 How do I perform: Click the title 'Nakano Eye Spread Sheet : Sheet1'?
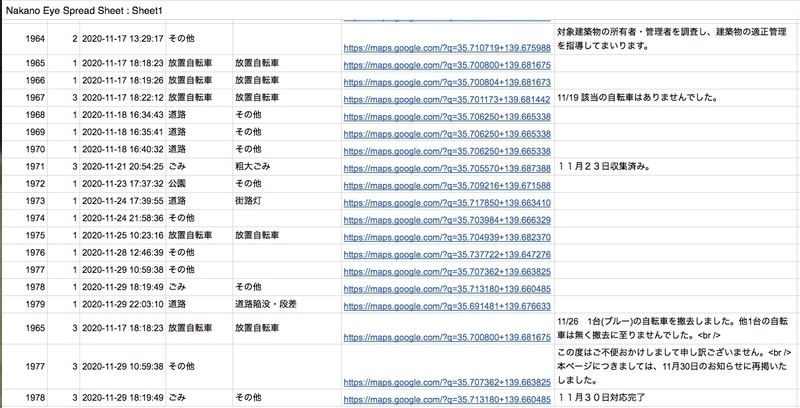84,10
